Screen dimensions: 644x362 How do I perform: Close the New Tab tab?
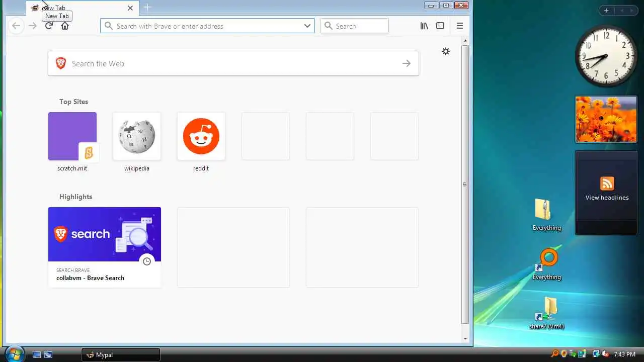click(x=130, y=8)
